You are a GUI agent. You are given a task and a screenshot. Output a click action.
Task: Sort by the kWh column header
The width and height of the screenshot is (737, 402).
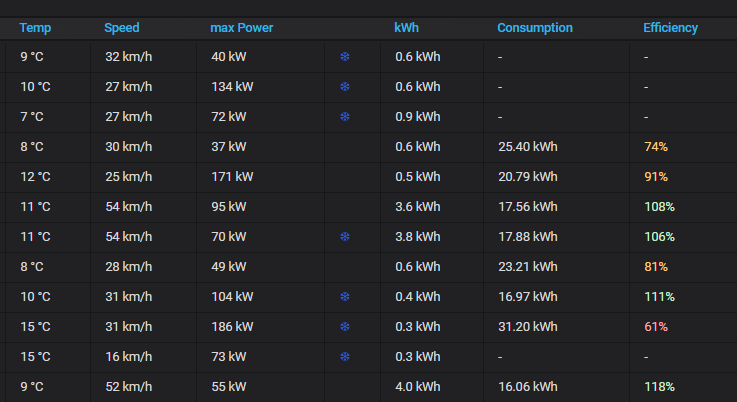coord(407,28)
